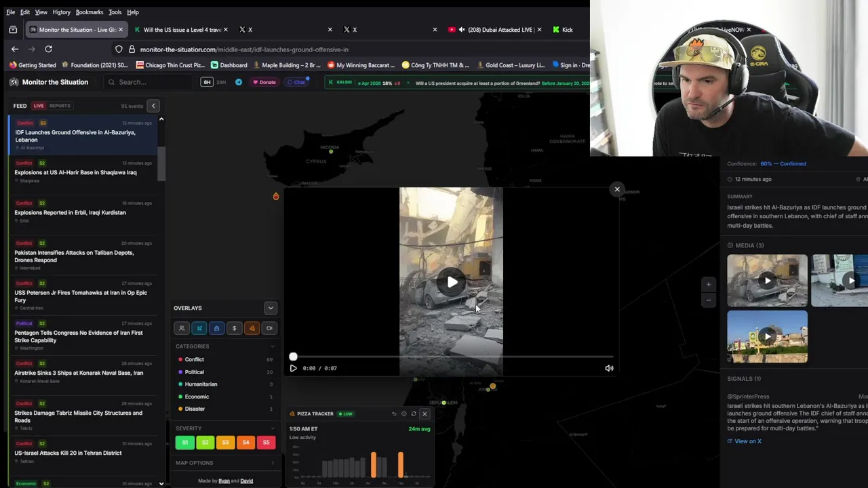Open the History menu

point(61,12)
